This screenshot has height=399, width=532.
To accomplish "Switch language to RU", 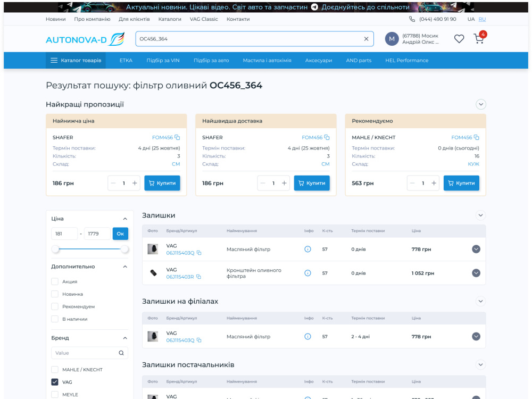I will click(482, 19).
